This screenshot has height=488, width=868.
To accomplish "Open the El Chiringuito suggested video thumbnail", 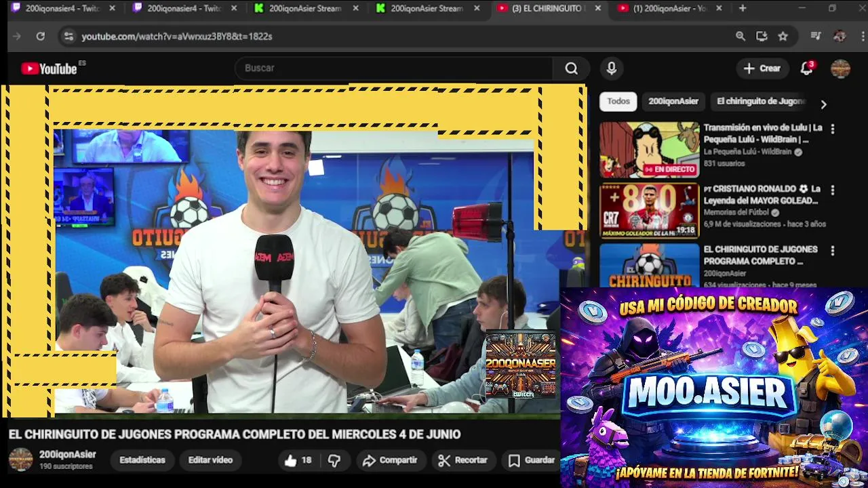I will pos(649,265).
